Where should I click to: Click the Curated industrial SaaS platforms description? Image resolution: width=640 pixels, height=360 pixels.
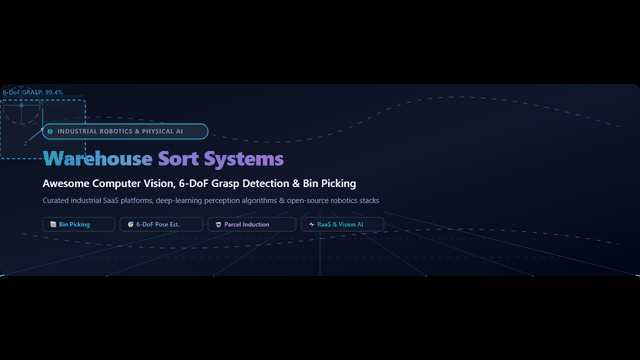click(211, 200)
